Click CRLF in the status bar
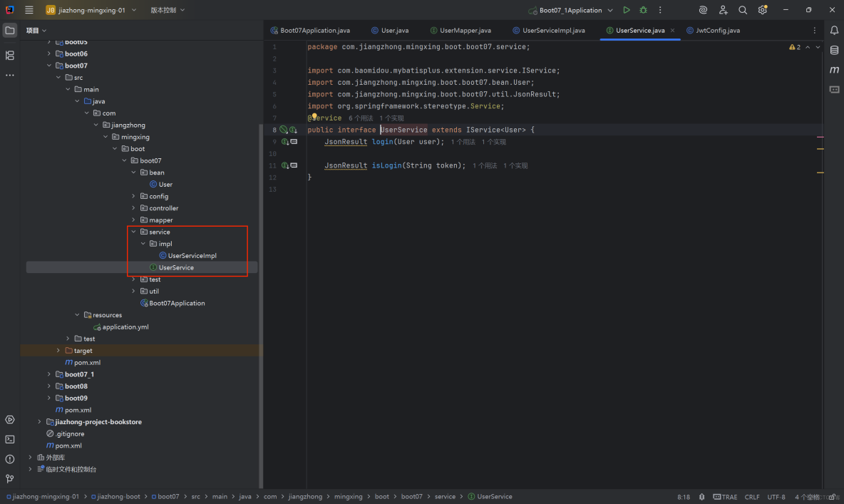The image size is (844, 504). (x=752, y=496)
